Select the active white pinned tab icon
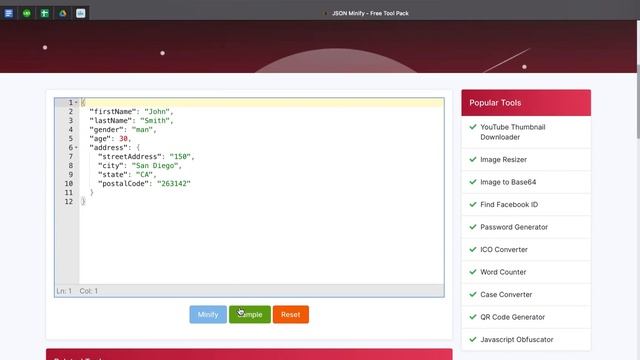This screenshot has width=640, height=360. click(x=80, y=13)
